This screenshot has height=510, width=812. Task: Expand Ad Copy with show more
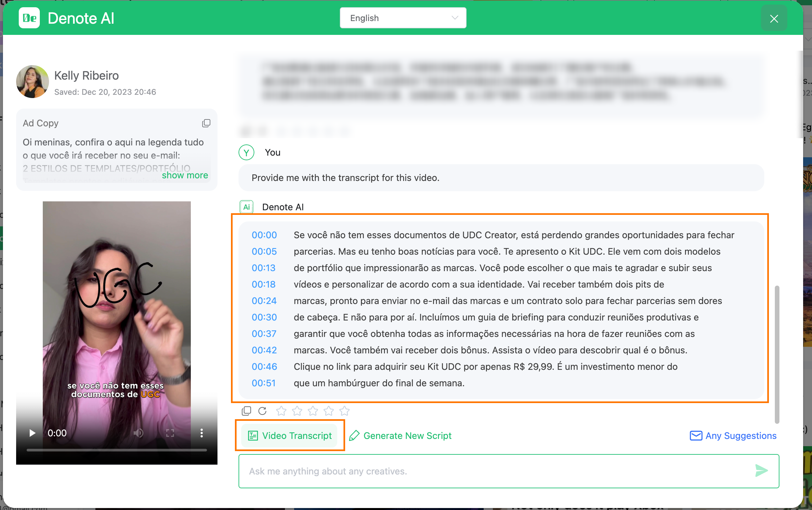point(185,175)
